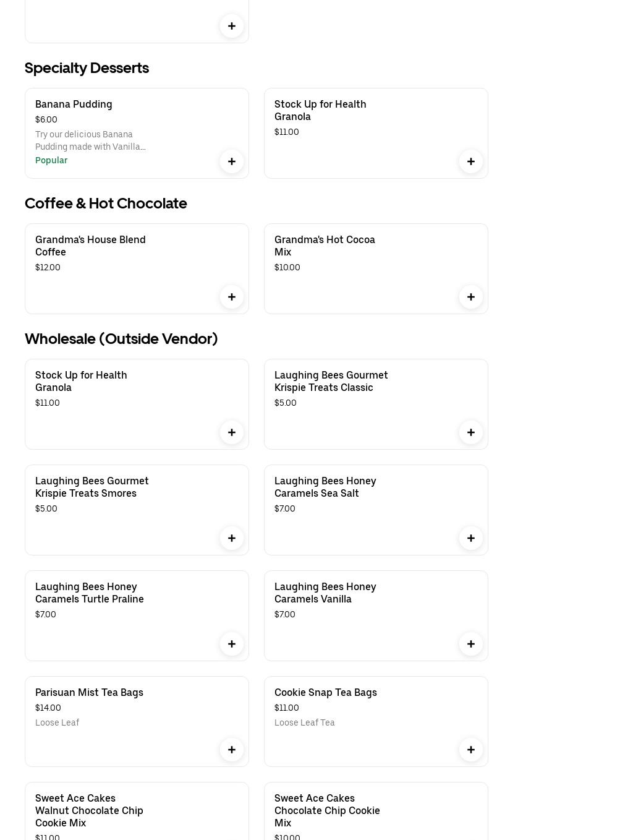Add Banana Pudding with plus icon
The image size is (633, 840).
click(232, 161)
